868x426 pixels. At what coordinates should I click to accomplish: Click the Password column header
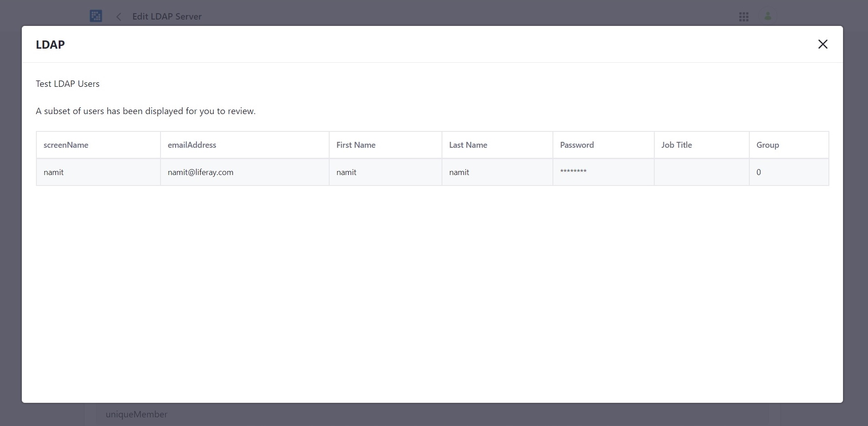pyautogui.click(x=603, y=145)
